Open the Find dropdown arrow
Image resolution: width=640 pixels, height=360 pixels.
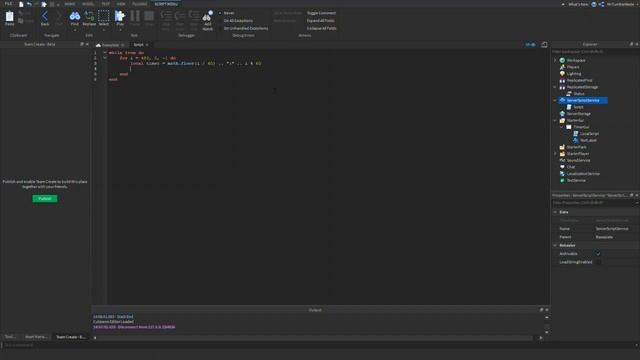coord(75,30)
